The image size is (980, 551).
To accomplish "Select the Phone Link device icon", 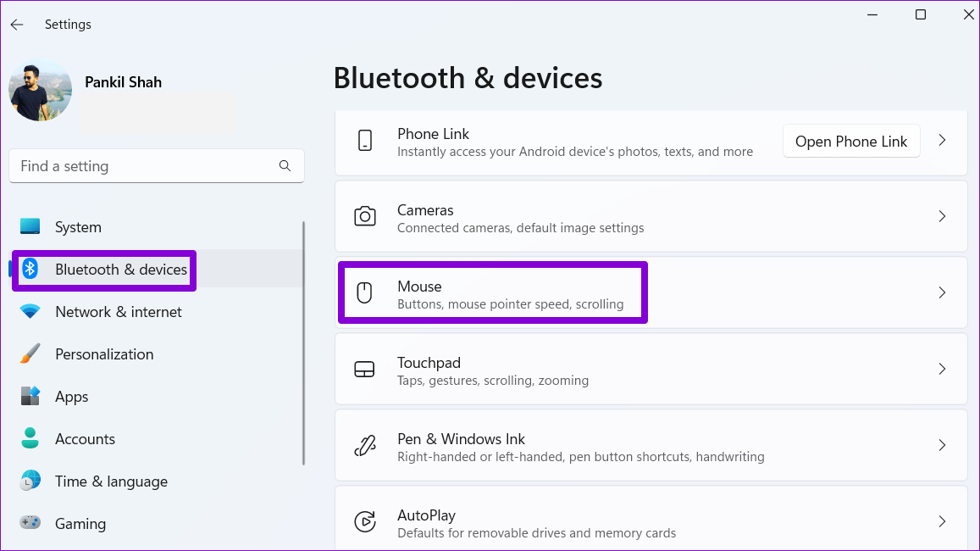I will click(x=365, y=141).
